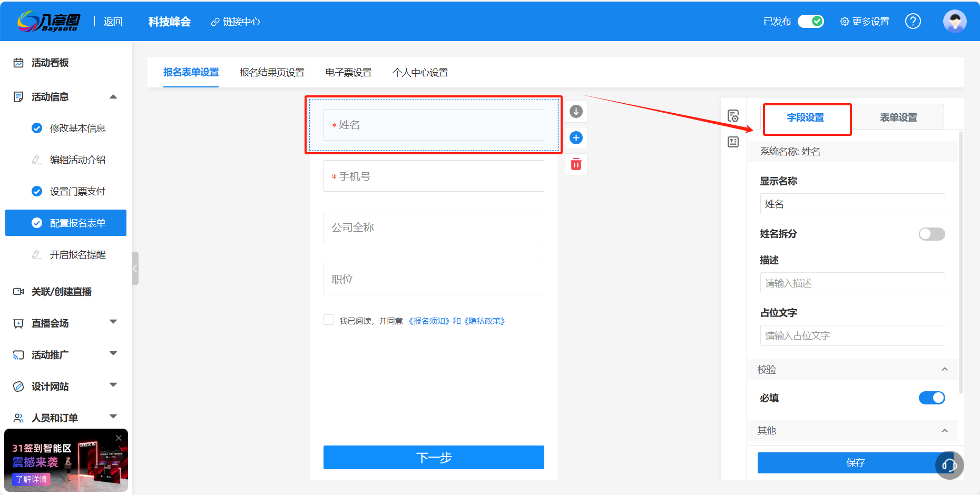This screenshot has height=495, width=980.
Task: Collapse the 活动信息 sidebar section
Action: click(x=113, y=96)
